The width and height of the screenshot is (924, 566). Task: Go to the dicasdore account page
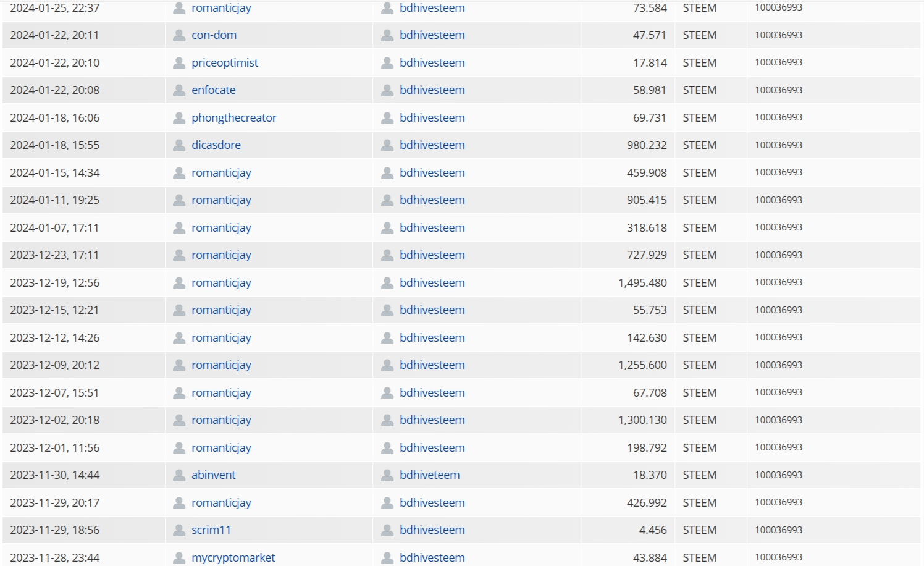pos(216,145)
